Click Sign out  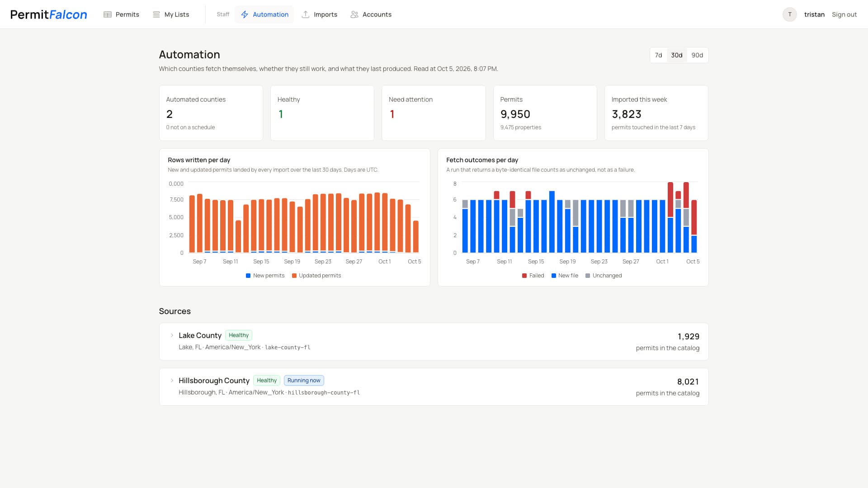(844, 14)
